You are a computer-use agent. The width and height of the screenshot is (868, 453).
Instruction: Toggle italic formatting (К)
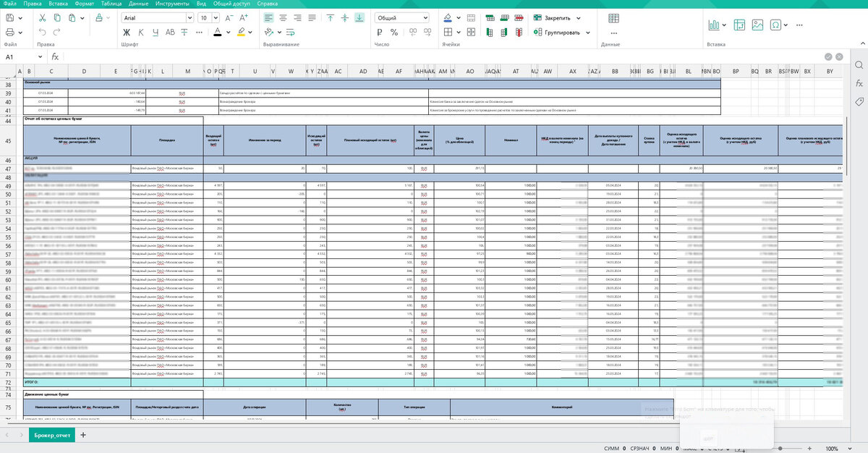141,32
